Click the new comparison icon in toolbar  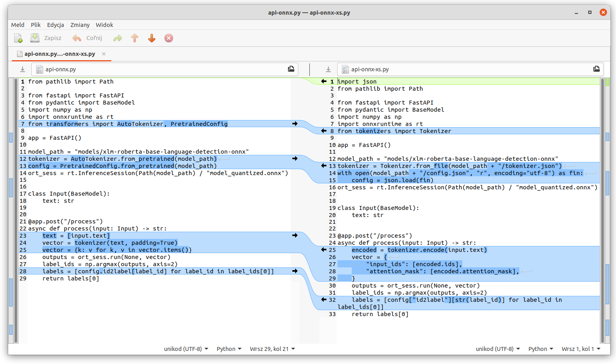coord(19,38)
